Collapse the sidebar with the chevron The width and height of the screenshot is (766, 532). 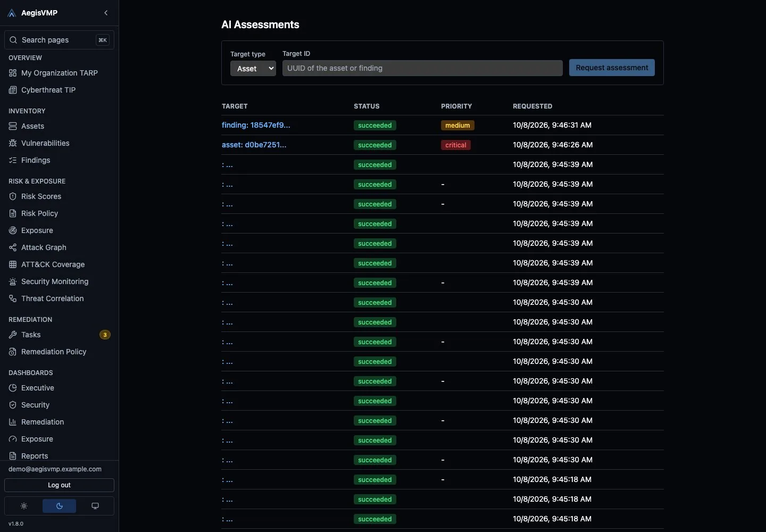(x=106, y=13)
